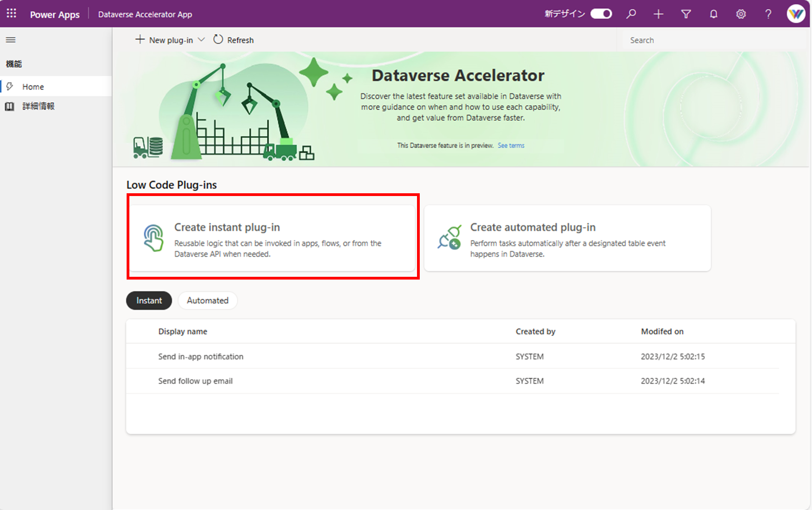Open the filter icon in the header
Screen dimensions: 812x510
(x=686, y=14)
